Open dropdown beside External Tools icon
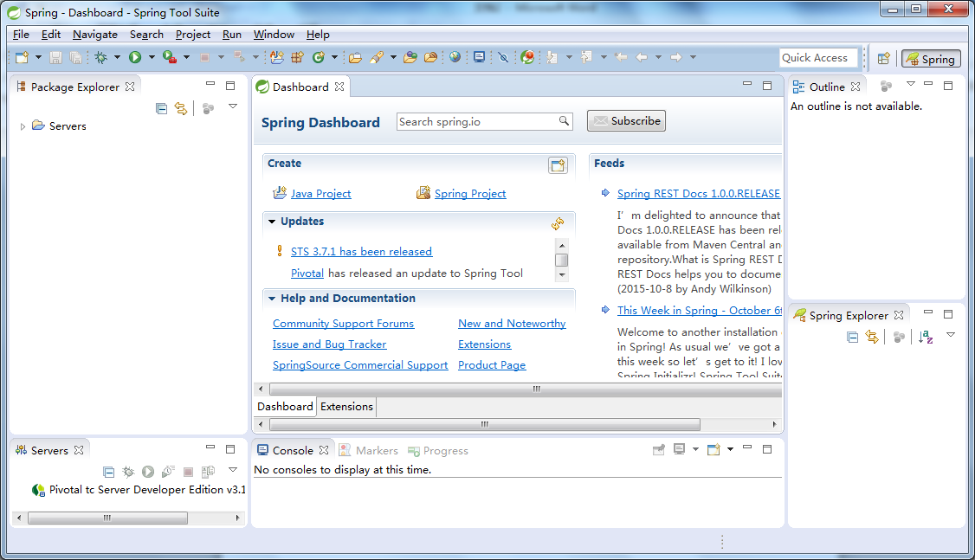This screenshot has width=975, height=560. click(x=186, y=57)
